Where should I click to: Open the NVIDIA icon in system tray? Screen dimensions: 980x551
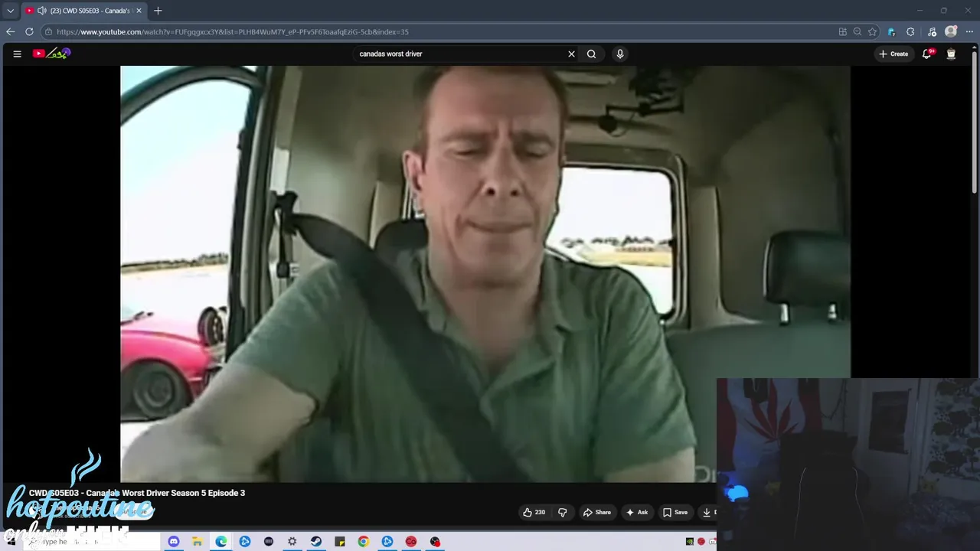690,542
